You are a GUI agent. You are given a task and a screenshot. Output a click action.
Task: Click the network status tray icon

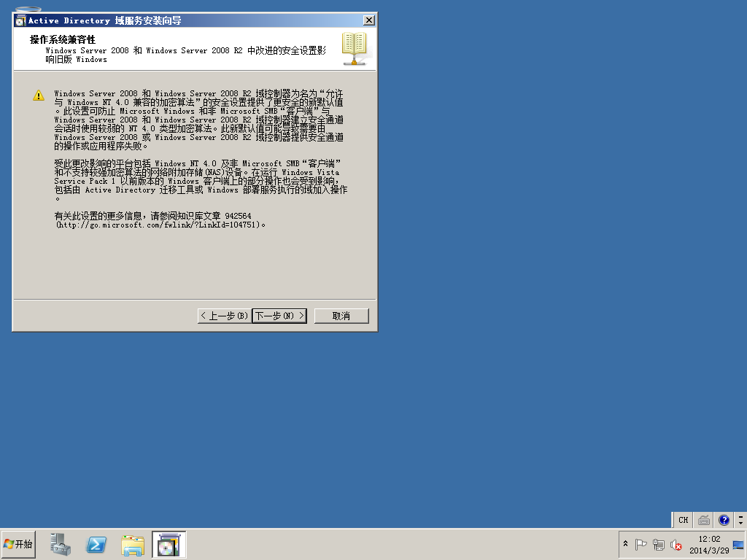(659, 544)
